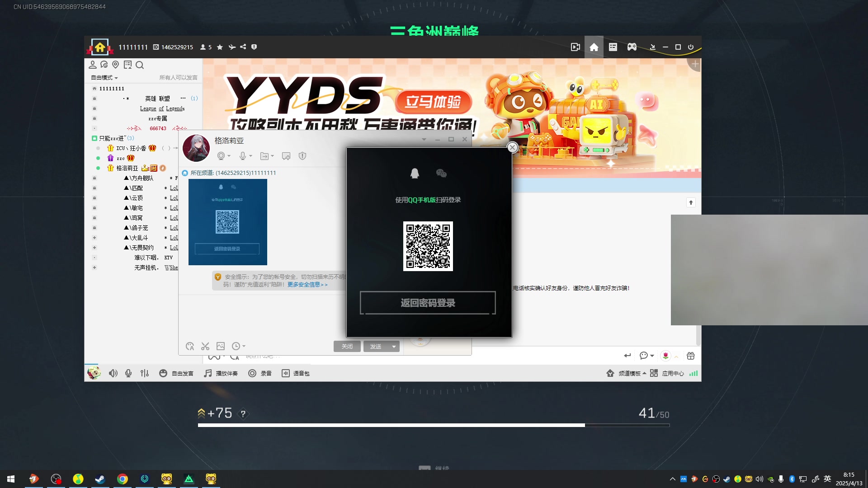The height and width of the screenshot is (488, 868).
Task: Select QQ penguin login icon
Action: click(415, 173)
